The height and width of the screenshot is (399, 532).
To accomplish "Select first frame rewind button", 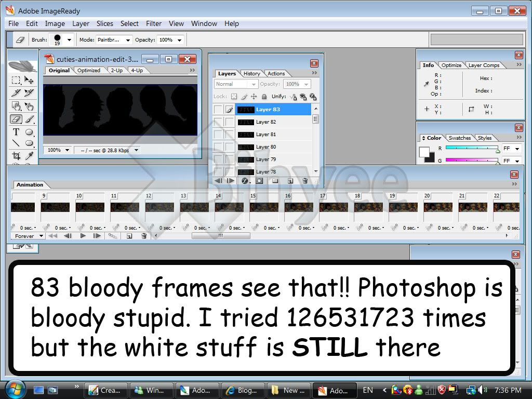I will 52,236.
